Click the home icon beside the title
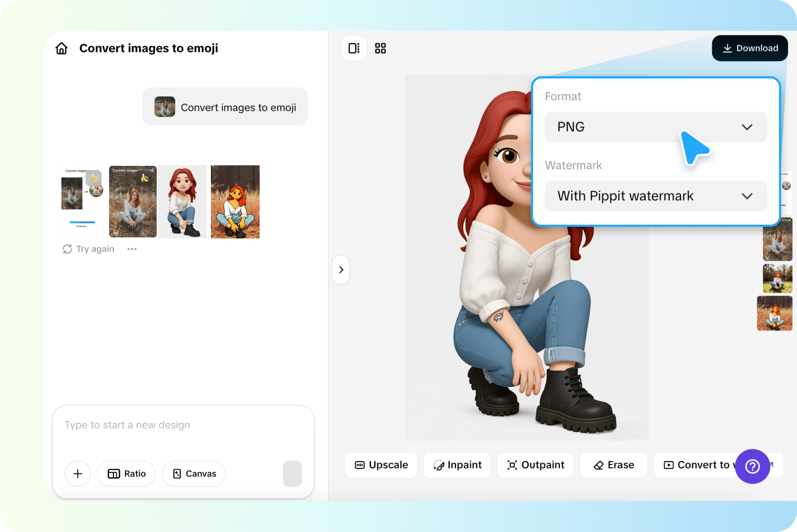The width and height of the screenshot is (797, 532). click(x=61, y=48)
